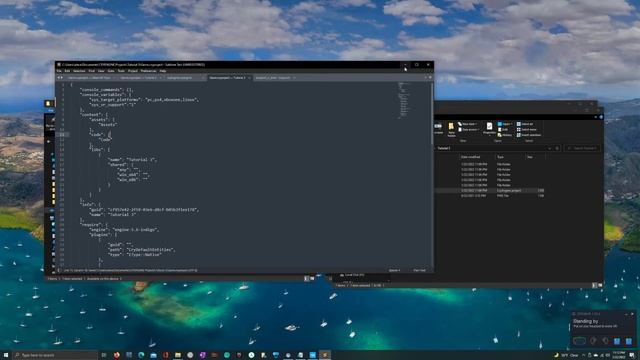Expand the Explorer address bar history dropdown
The width and height of the screenshot is (640, 360).
pos(549,148)
